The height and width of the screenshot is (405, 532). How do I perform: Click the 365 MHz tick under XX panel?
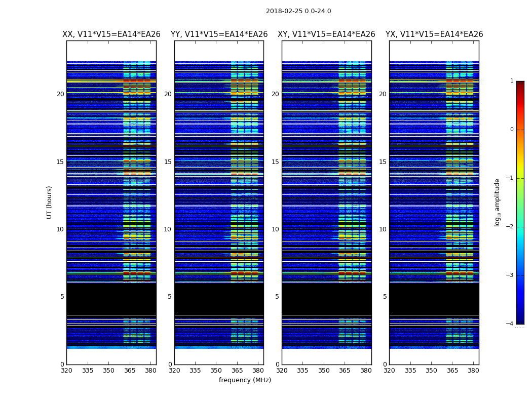pos(130,371)
